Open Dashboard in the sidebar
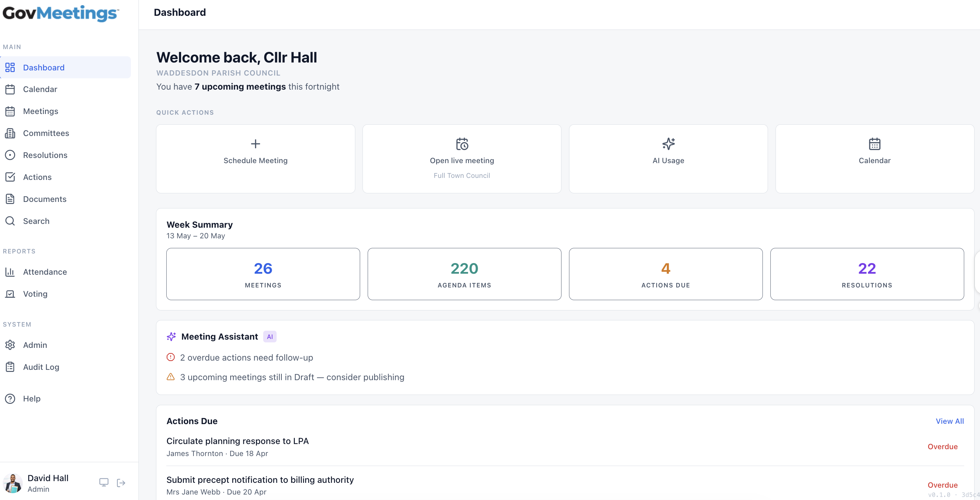This screenshot has height=500, width=980. point(65,67)
